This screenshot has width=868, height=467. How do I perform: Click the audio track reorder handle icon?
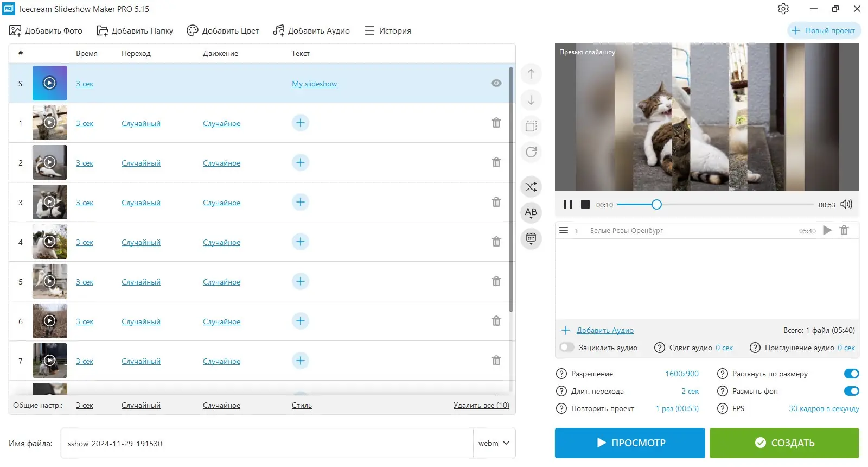[564, 231]
